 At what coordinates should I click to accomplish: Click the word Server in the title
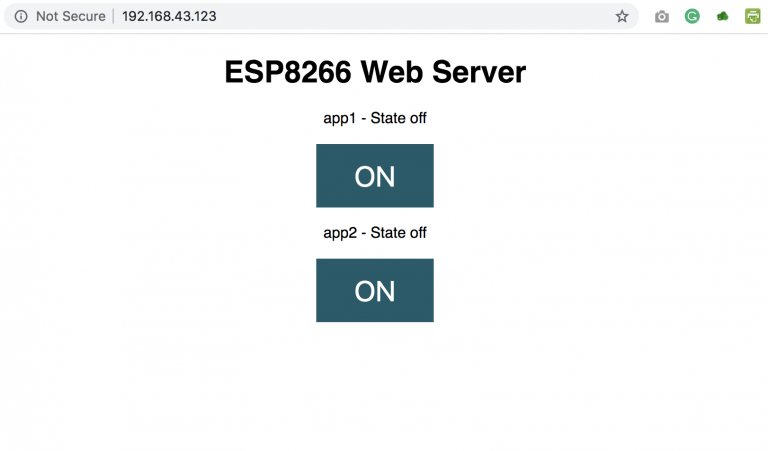479,72
